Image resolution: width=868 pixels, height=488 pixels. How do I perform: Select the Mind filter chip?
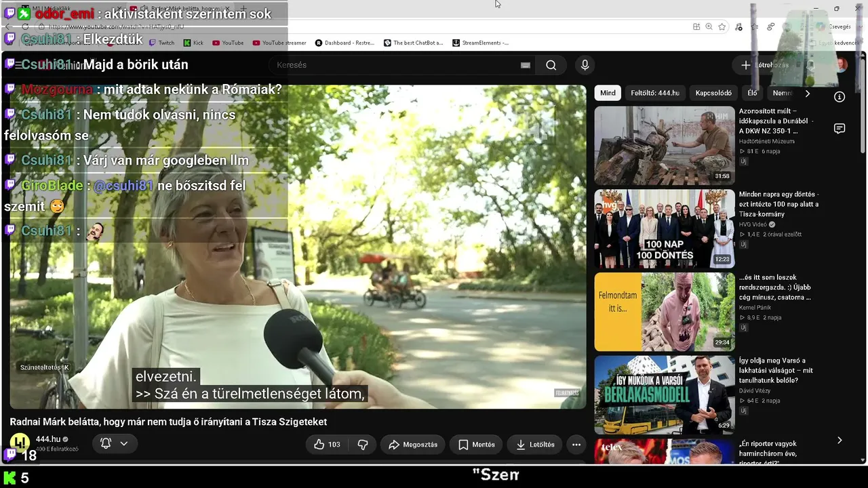coord(608,93)
